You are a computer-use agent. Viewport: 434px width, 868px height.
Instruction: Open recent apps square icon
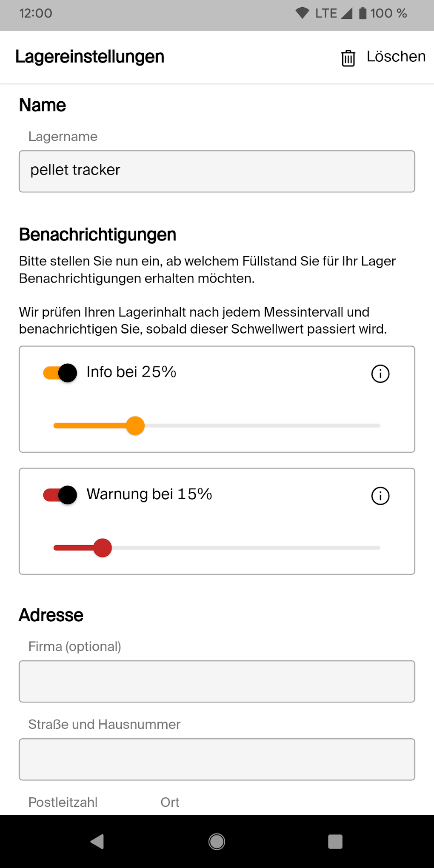click(335, 842)
